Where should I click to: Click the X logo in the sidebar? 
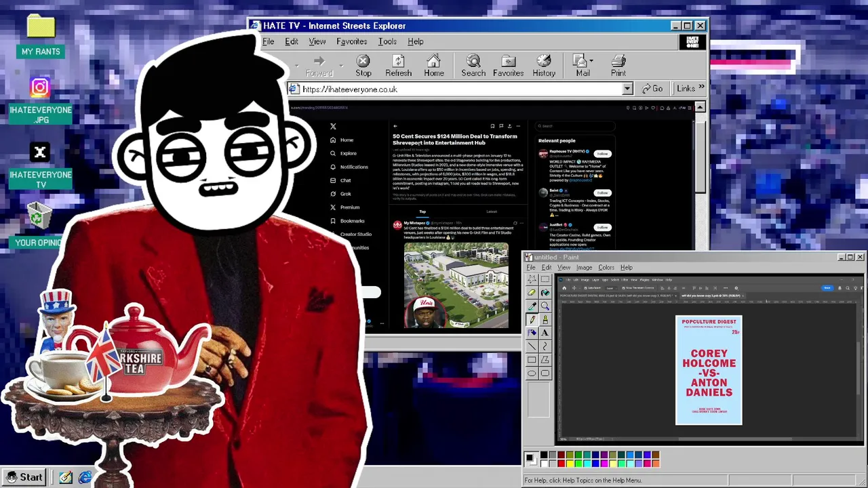(333, 126)
